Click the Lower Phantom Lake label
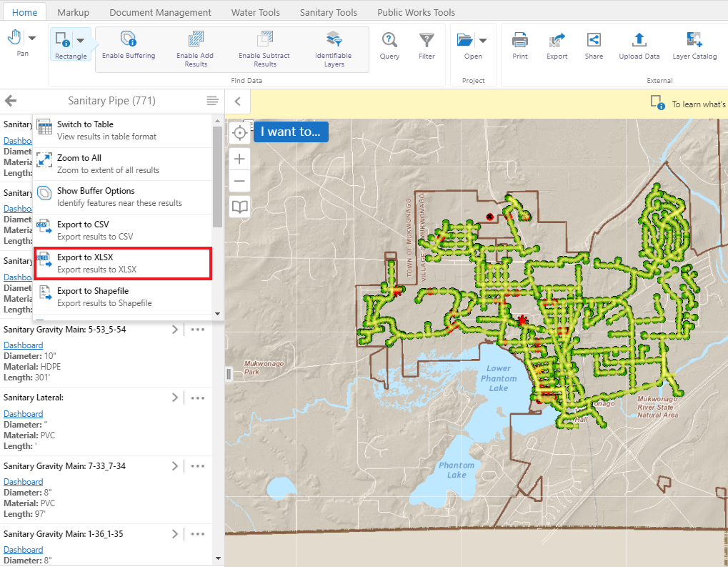728x567 pixels. pos(499,378)
